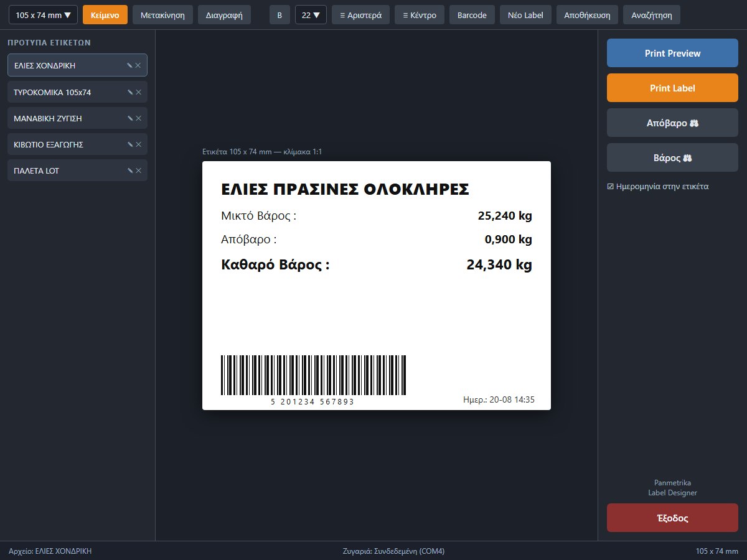747x560 pixels.
Task: Open Αναζήτηση search
Action: pyautogui.click(x=652, y=15)
